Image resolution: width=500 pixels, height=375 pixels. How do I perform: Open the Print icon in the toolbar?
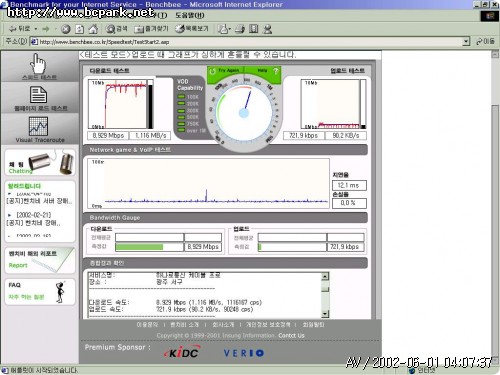(x=240, y=29)
